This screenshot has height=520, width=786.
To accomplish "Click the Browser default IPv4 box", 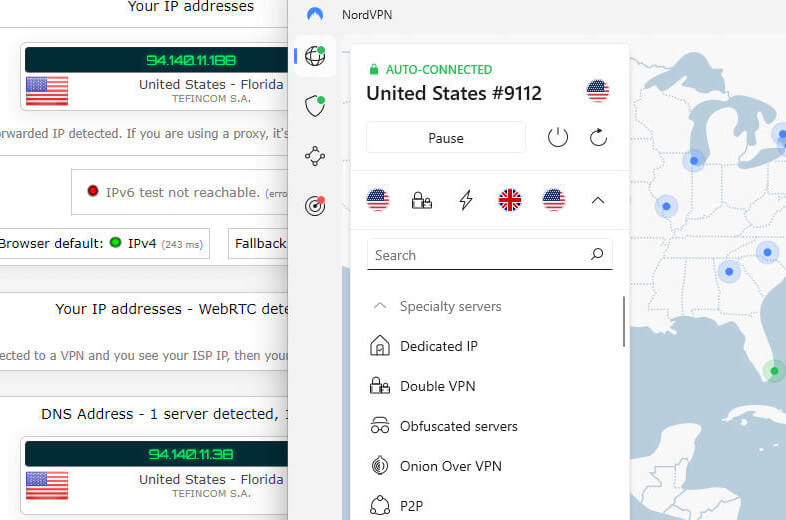I will coord(103,244).
